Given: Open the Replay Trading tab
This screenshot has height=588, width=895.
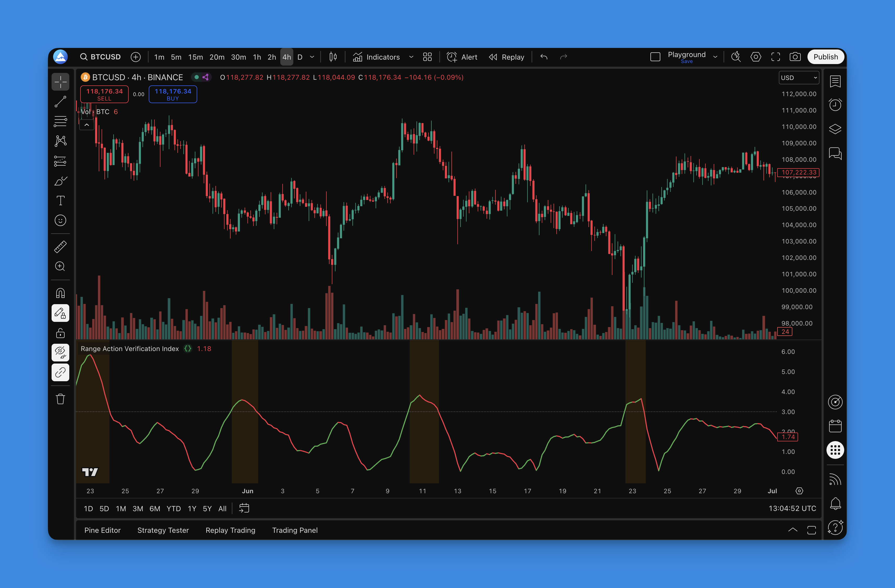Looking at the screenshot, I should [231, 530].
